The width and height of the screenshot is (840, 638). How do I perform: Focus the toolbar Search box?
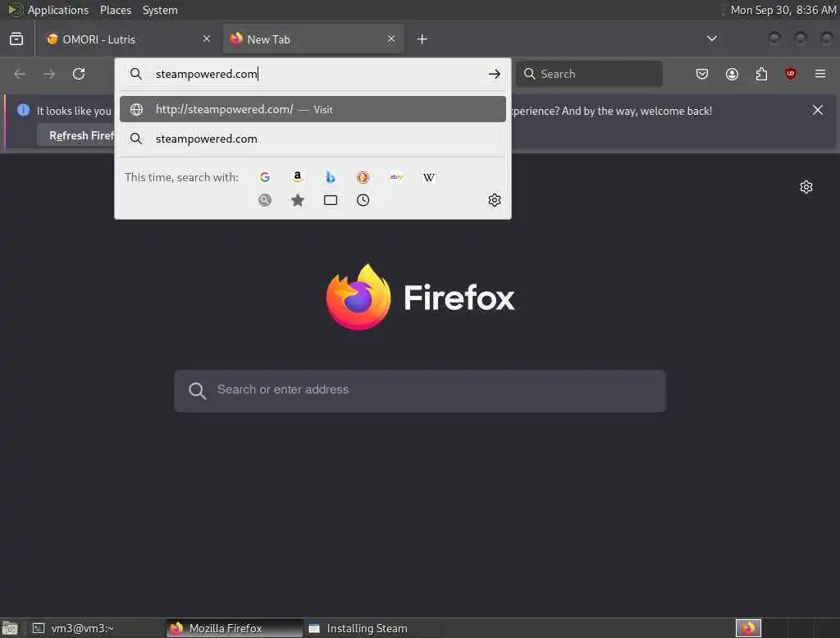pyautogui.click(x=589, y=74)
